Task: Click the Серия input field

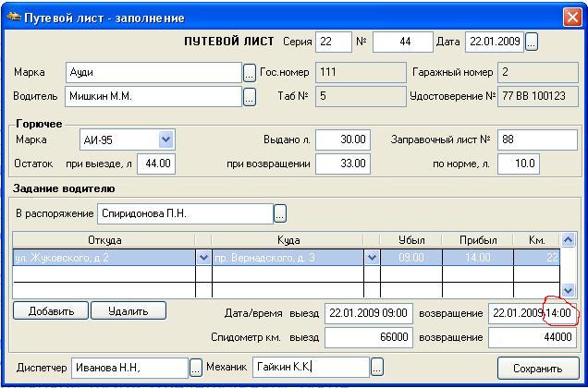Action: pyautogui.click(x=333, y=42)
